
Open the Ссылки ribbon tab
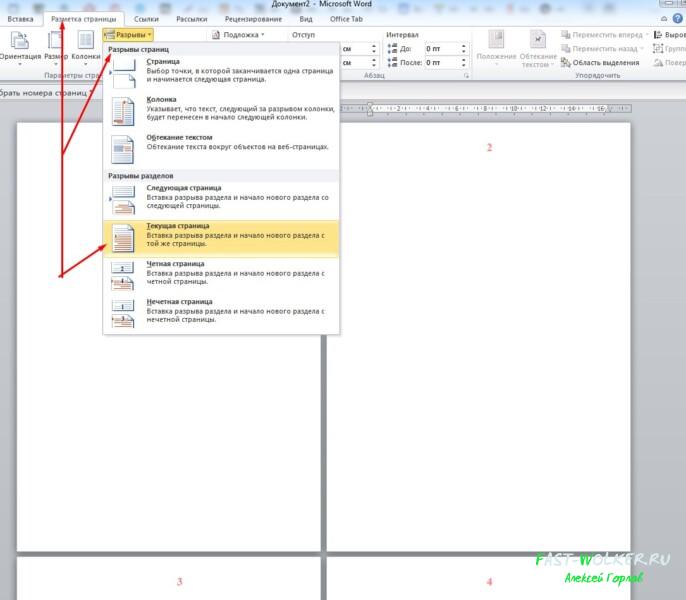click(146, 19)
